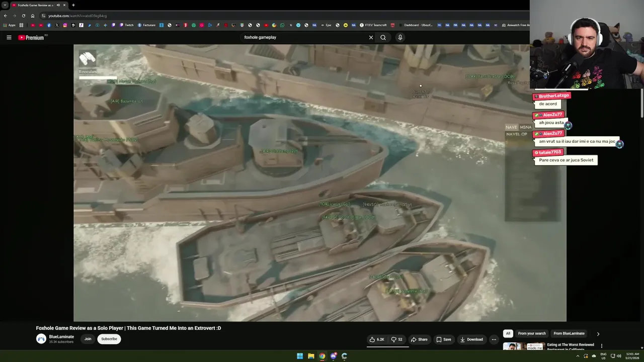This screenshot has width=644, height=362.
Task: Dislike the video (52)
Action: 397,339
